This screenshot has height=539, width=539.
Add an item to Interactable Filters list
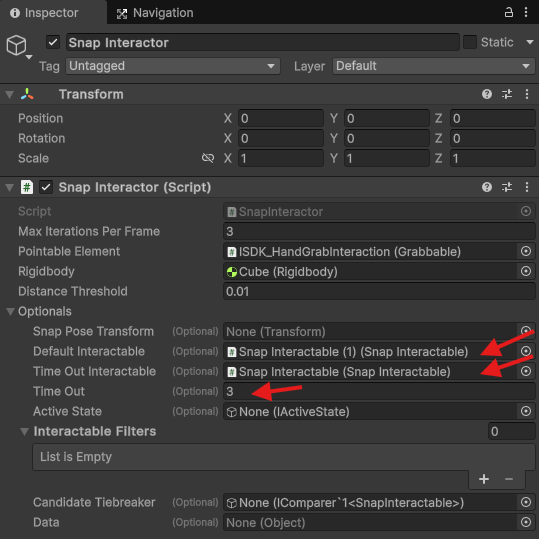click(484, 479)
